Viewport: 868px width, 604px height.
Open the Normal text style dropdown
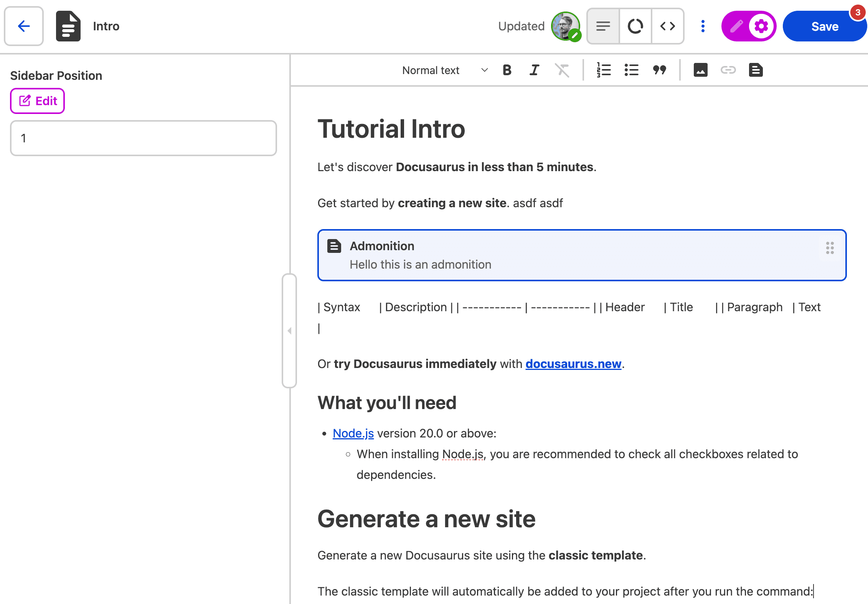445,70
